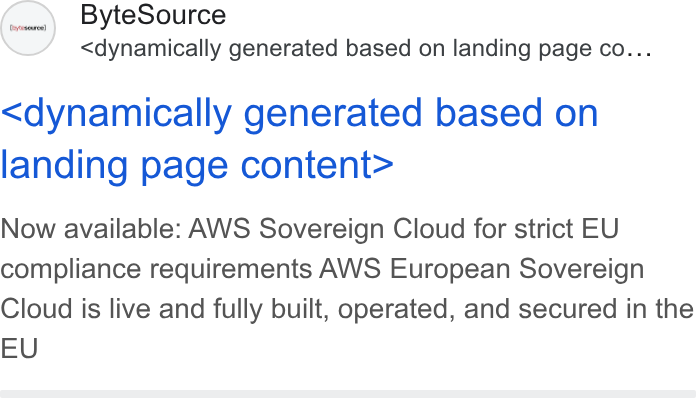Image resolution: width=696 pixels, height=398 pixels.
Task: Click the word "dynamically" in the blue headline
Action: pos(127,114)
